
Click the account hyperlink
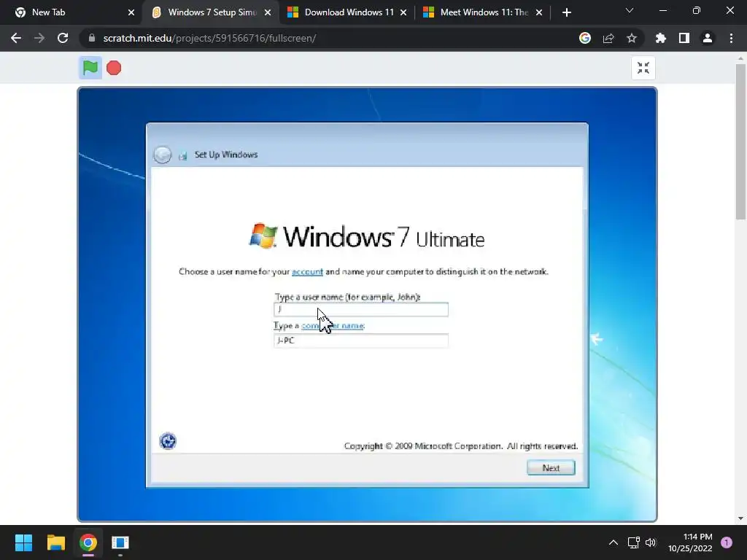[307, 271]
